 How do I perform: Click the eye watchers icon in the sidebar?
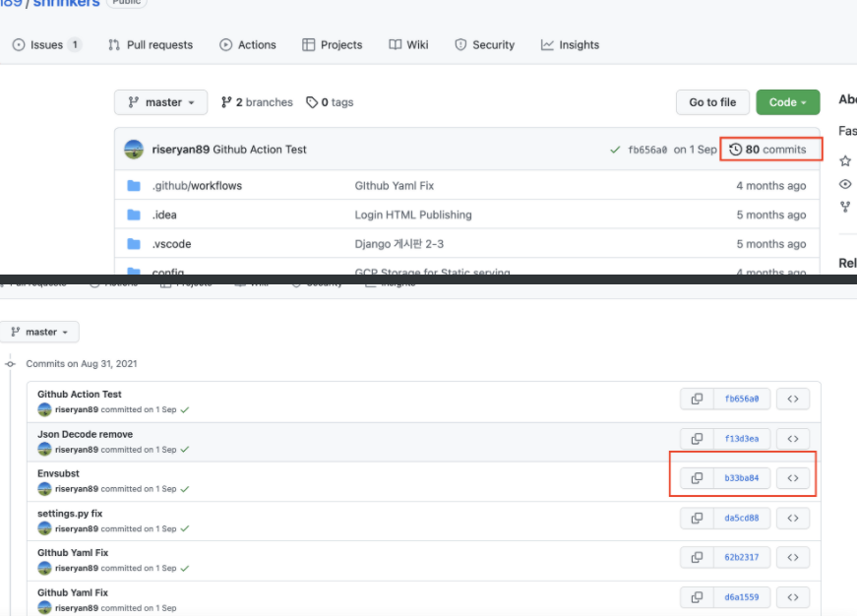click(x=845, y=184)
